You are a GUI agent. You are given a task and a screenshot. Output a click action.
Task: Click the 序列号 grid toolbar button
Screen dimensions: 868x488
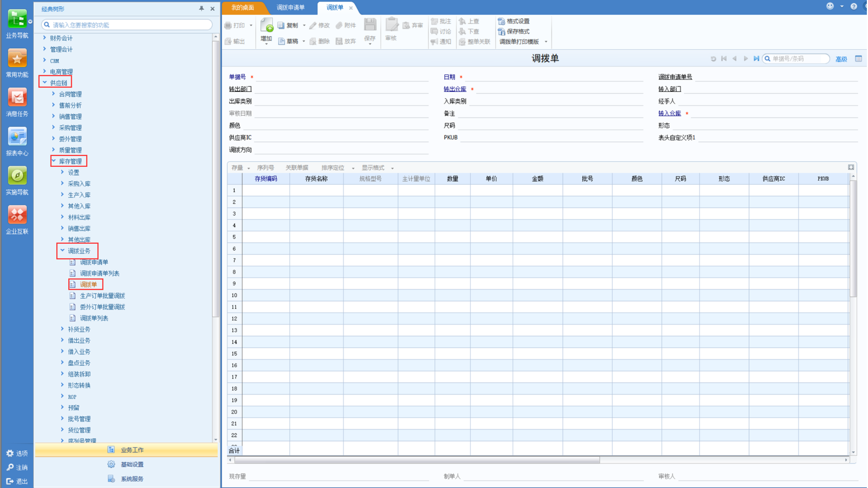(265, 168)
